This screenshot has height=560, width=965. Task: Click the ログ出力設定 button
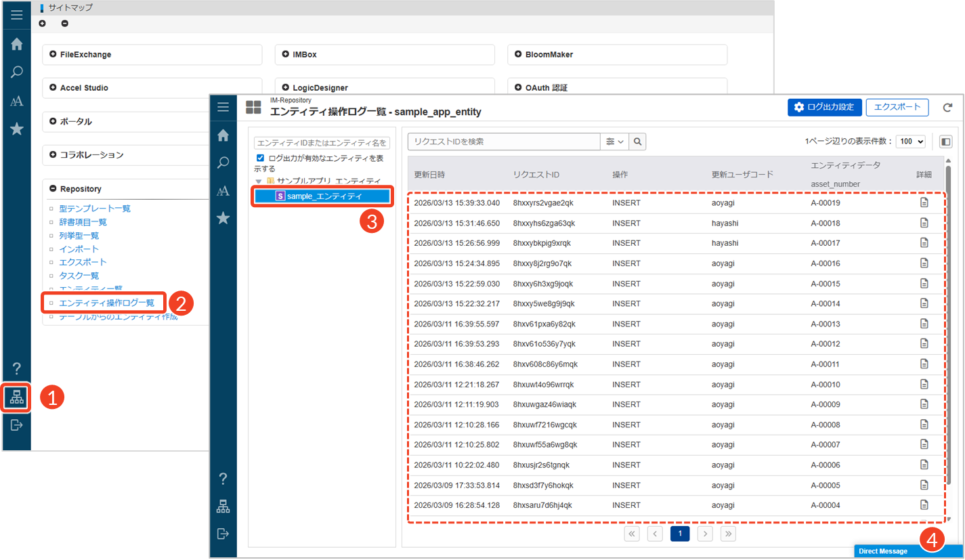click(x=824, y=107)
